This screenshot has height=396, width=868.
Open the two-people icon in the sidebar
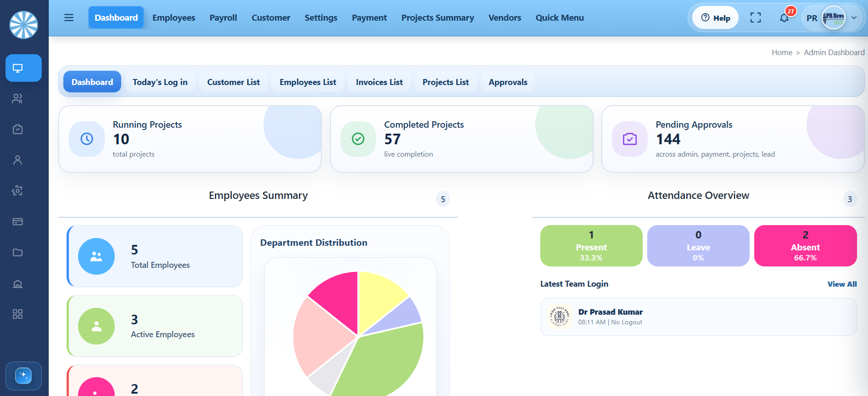(17, 99)
